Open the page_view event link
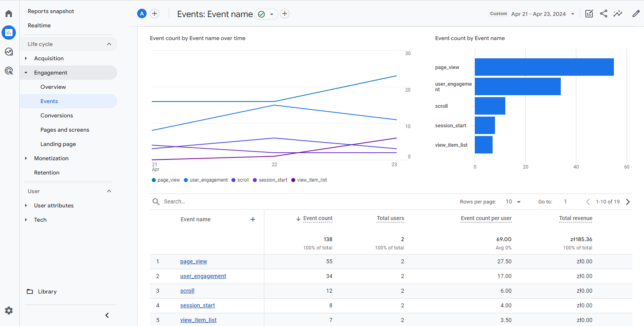Image resolution: width=644 pixels, height=326 pixels. click(193, 261)
